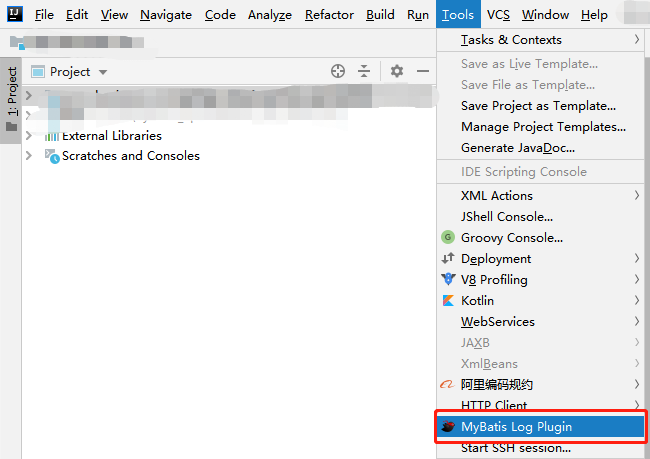650x459 pixels.
Task: Open the VCS menu
Action: pyautogui.click(x=498, y=15)
